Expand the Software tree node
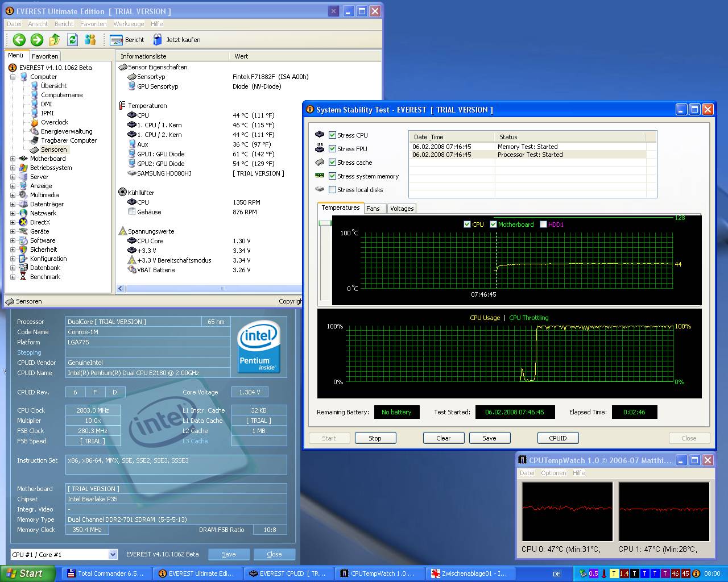 [x=13, y=240]
